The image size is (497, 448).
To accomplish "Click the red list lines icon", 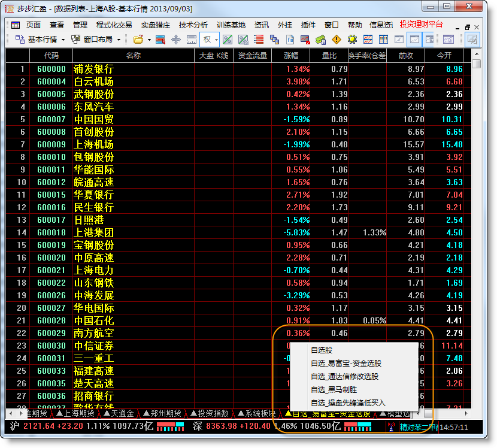I will coord(259,40).
